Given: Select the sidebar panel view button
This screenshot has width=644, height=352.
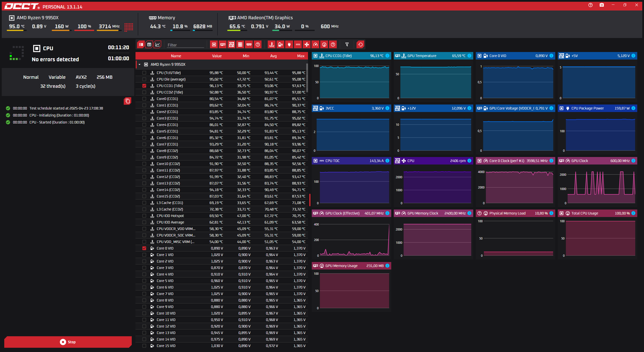Looking at the screenshot, I should click(x=141, y=44).
